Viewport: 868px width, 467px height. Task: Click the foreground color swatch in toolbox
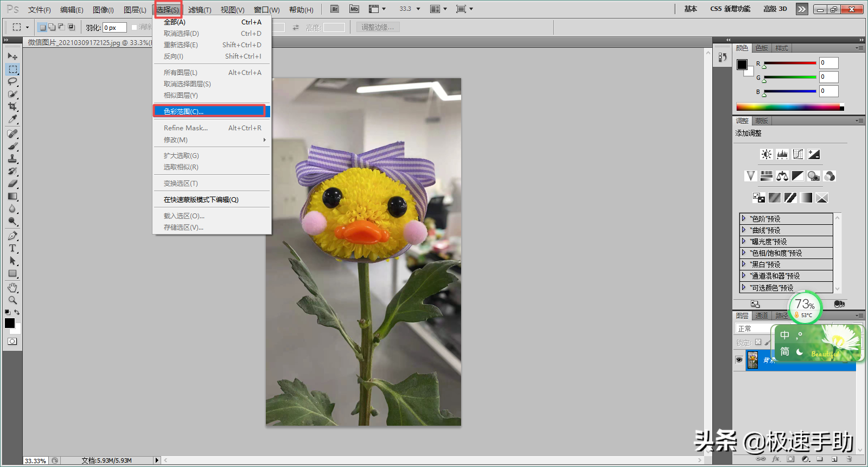pos(10,323)
